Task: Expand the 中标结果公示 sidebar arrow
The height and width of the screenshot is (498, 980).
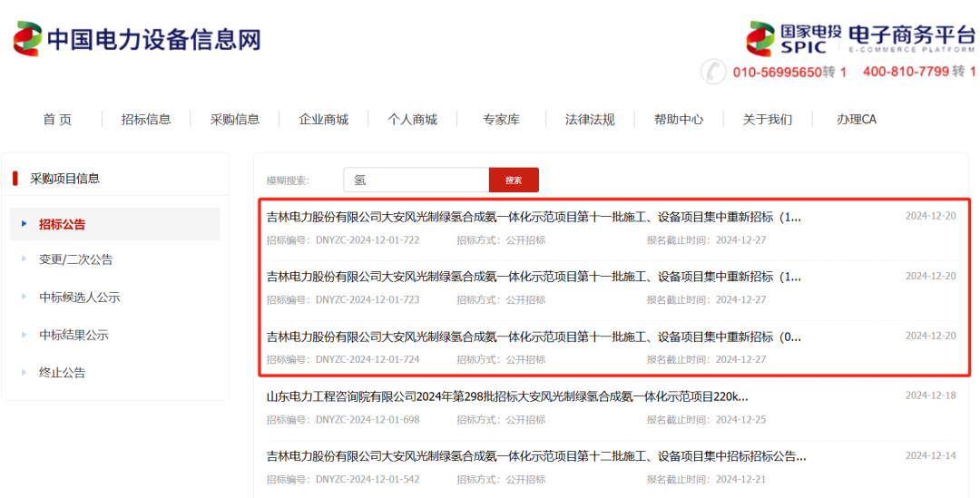Action: (24, 335)
